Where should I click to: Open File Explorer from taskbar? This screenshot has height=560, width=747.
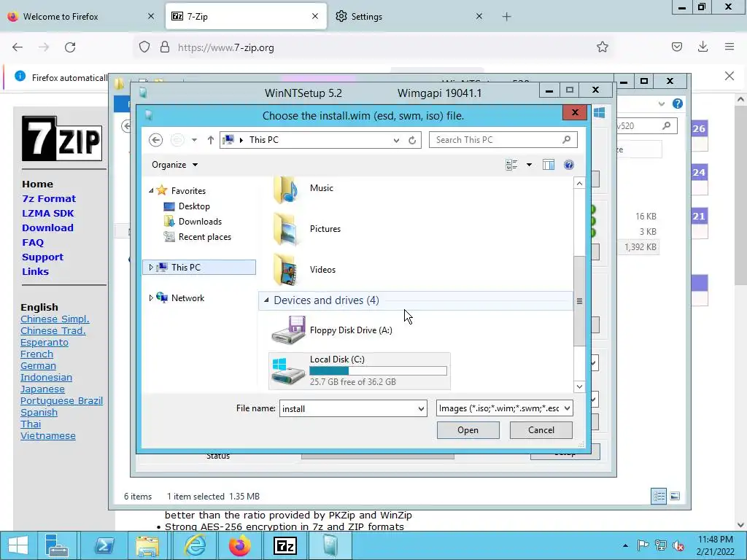coord(147,545)
